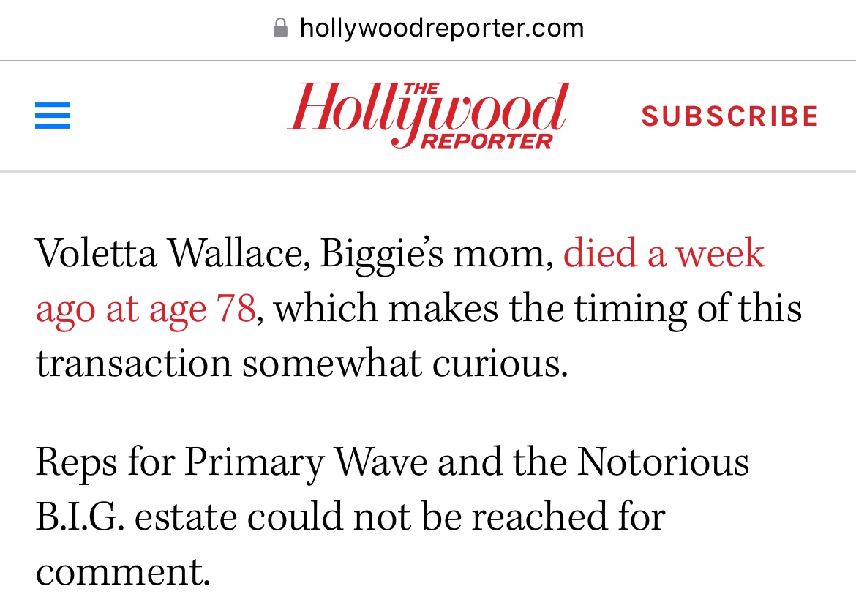Image resolution: width=856 pixels, height=616 pixels.
Task: Click the Hollywood Reporter logo
Action: 428,116
